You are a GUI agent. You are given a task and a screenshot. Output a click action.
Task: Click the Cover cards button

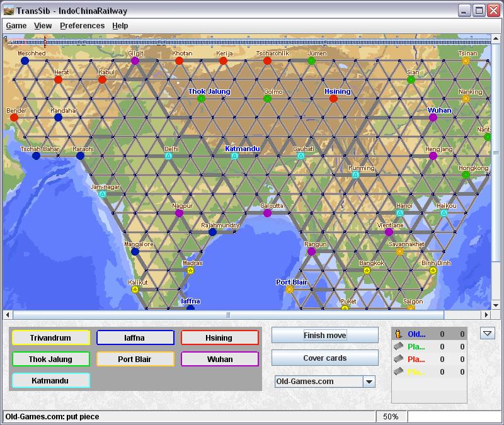click(x=325, y=358)
